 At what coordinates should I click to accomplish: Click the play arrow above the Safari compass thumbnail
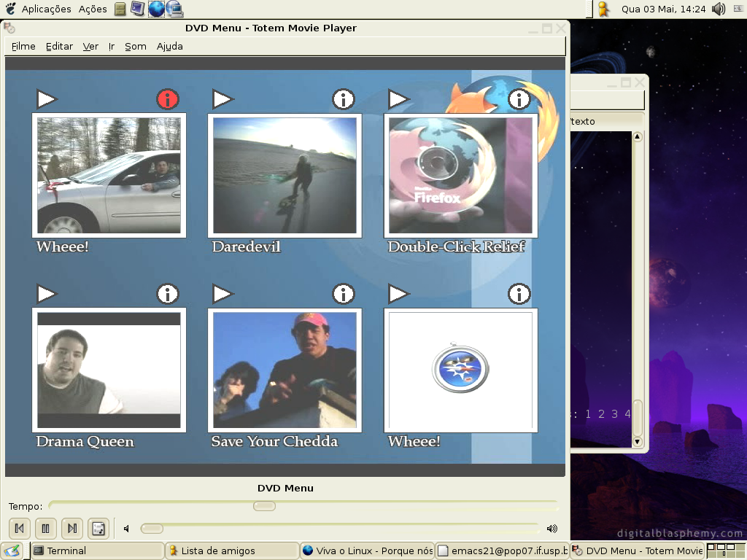tap(399, 294)
